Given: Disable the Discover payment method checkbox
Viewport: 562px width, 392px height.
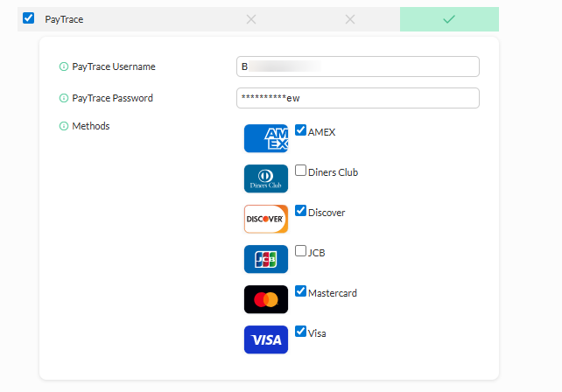Looking at the screenshot, I should click(x=301, y=211).
